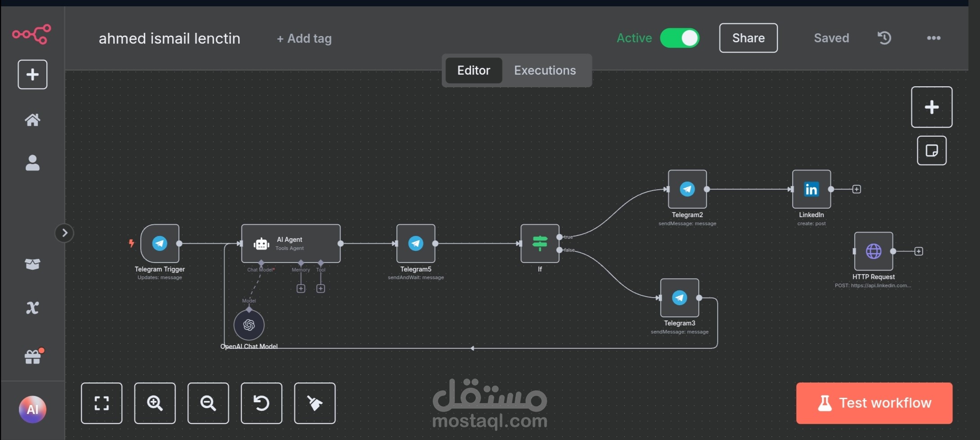Select the Telegram2 node
This screenshot has height=440, width=980.
click(x=687, y=189)
